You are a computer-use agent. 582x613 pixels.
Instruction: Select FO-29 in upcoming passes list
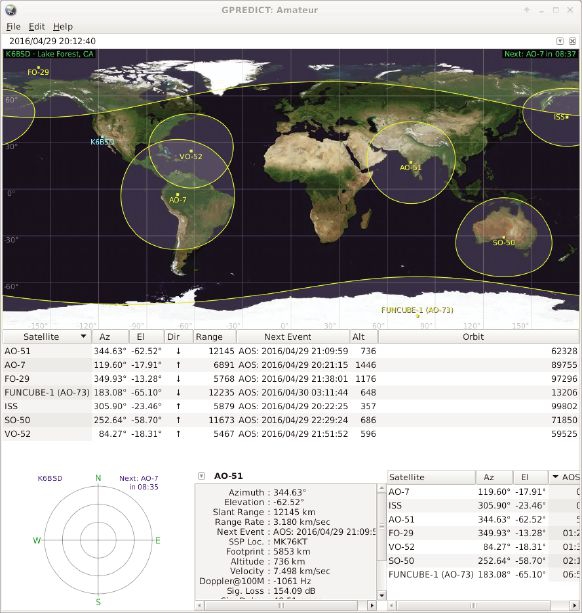coord(483,533)
